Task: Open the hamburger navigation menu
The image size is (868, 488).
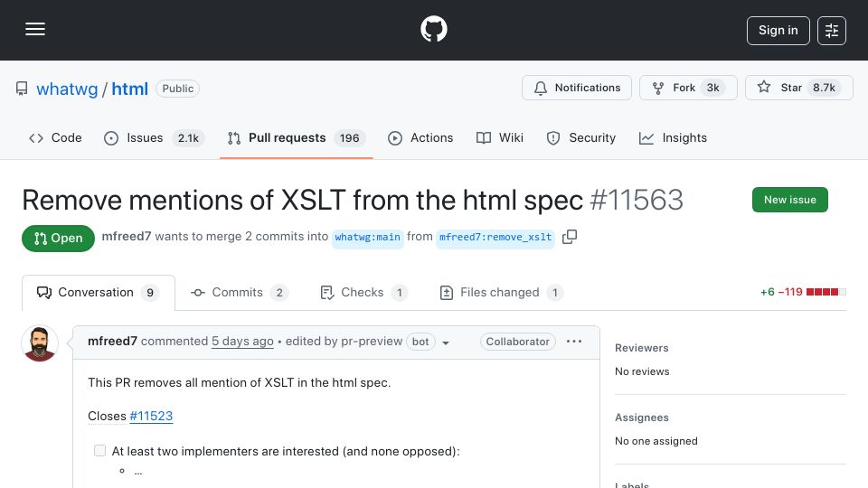Action: pyautogui.click(x=35, y=29)
